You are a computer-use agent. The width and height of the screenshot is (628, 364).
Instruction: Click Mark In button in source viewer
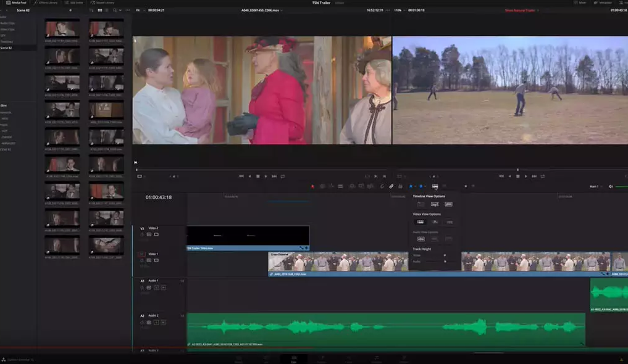(x=375, y=176)
